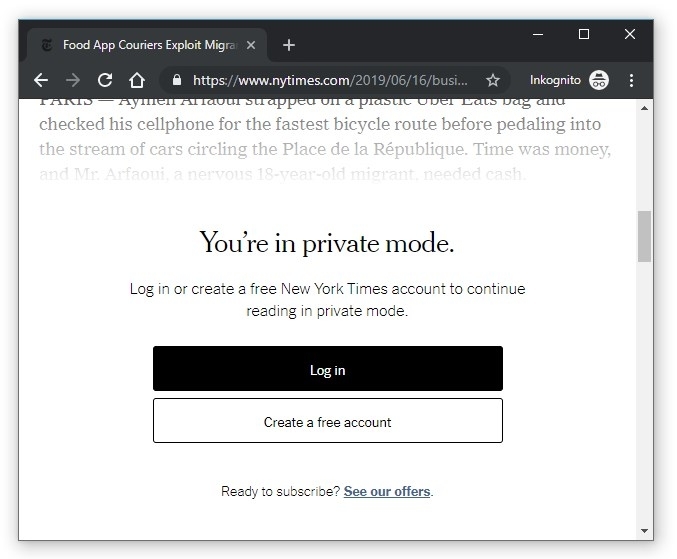The height and width of the screenshot is (559, 677).
Task: Minimize the Chrome window
Action: click(538, 35)
